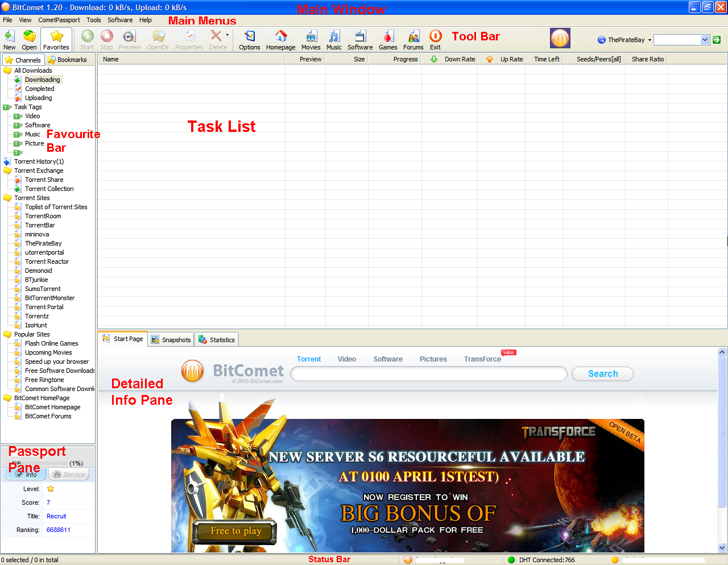Click the BitComet search text field
The height and width of the screenshot is (565, 728).
(428, 374)
